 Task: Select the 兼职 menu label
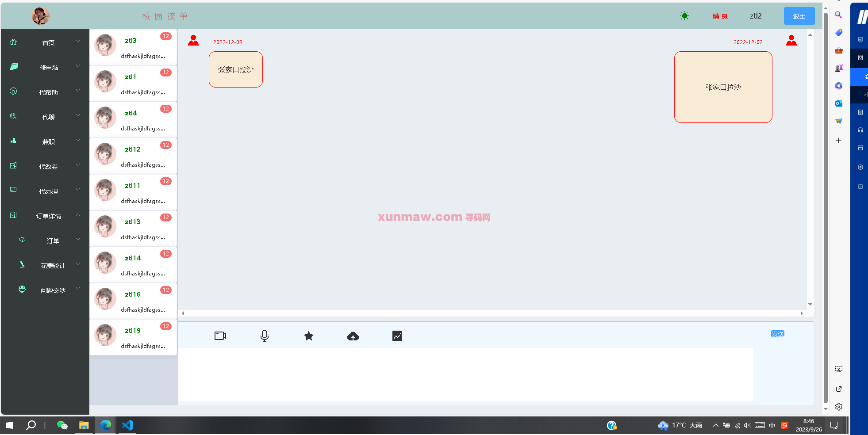pyautogui.click(x=49, y=142)
